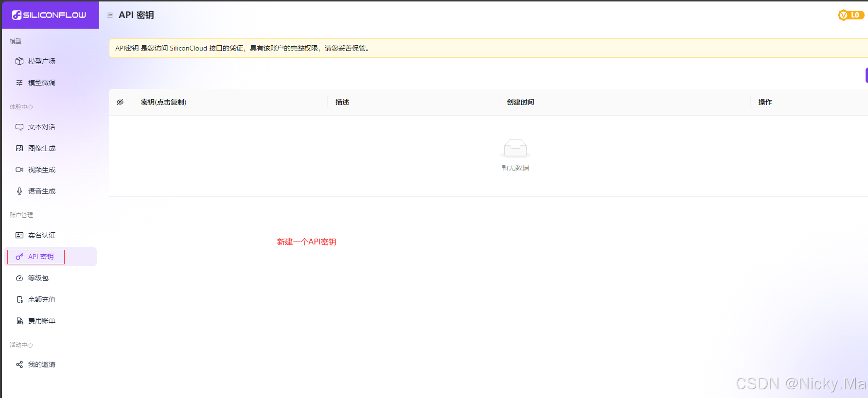Click the 图像生成 picture icon
The height and width of the screenshot is (398, 868).
point(19,148)
